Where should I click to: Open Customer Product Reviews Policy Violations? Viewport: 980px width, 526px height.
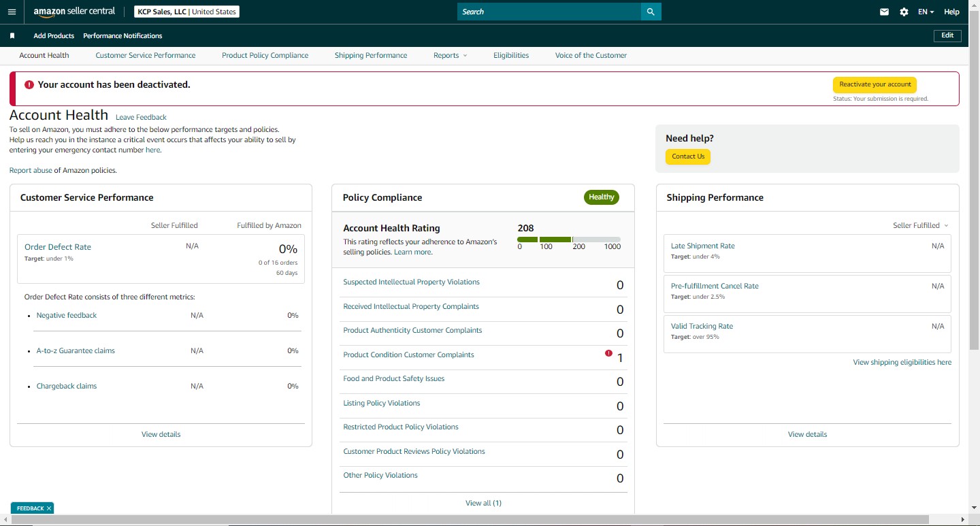pos(414,451)
